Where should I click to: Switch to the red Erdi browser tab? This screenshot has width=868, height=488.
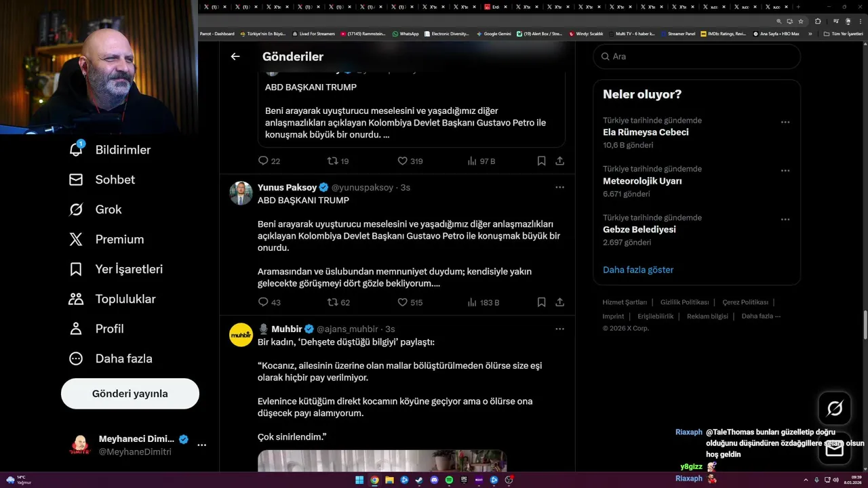496,7
